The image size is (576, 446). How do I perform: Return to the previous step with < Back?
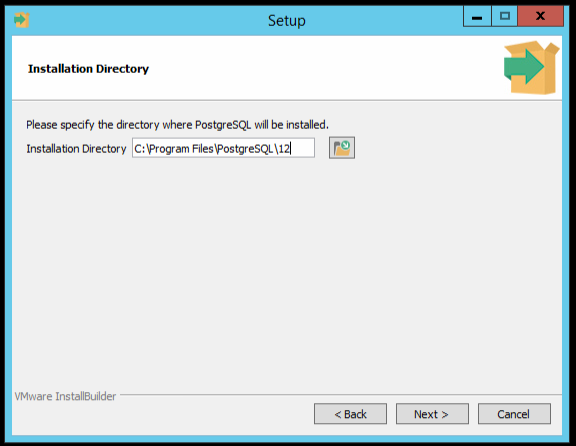click(350, 414)
